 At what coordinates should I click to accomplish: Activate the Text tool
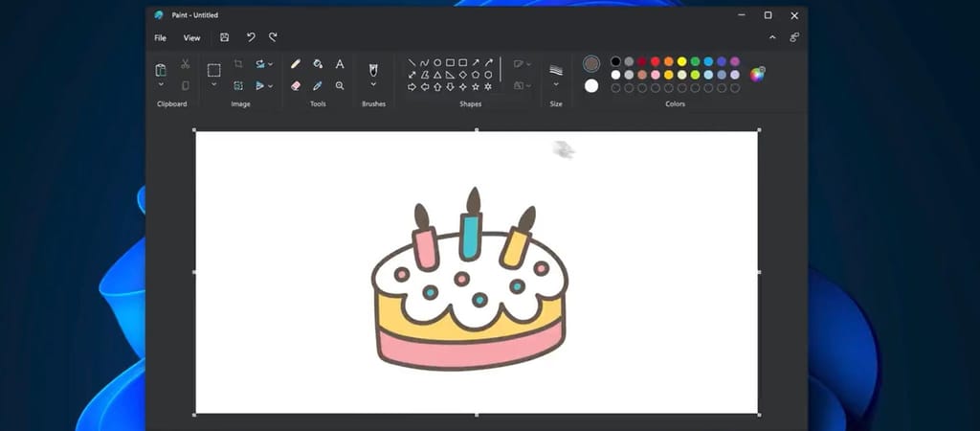point(340,64)
